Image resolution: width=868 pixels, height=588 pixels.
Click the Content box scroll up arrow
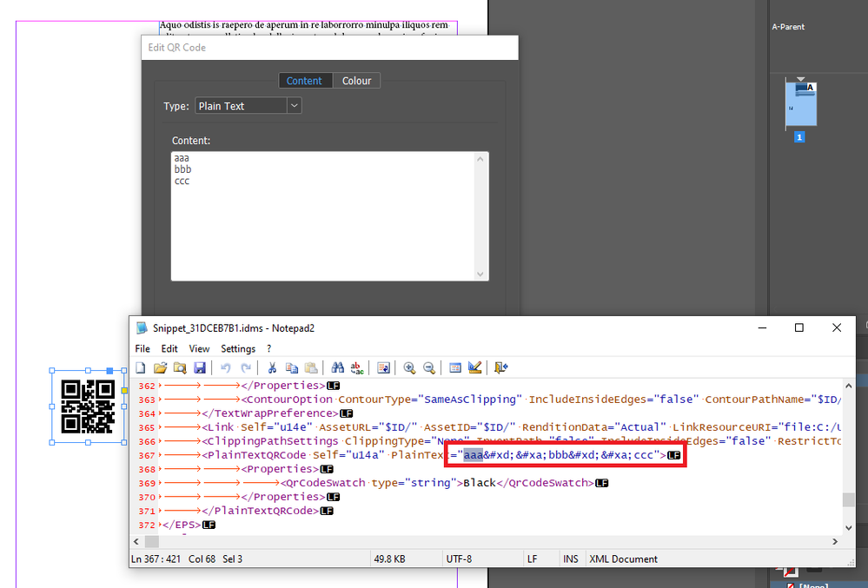[480, 159]
